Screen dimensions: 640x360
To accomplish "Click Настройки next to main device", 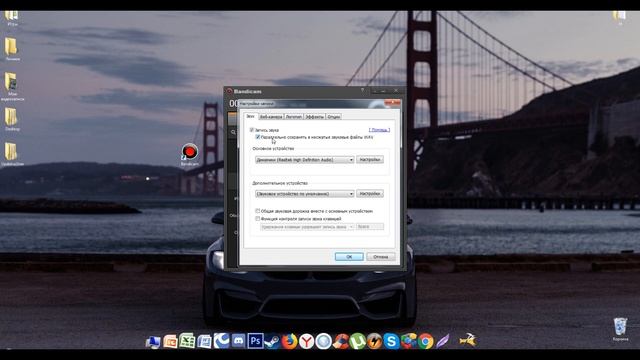I will point(370,160).
